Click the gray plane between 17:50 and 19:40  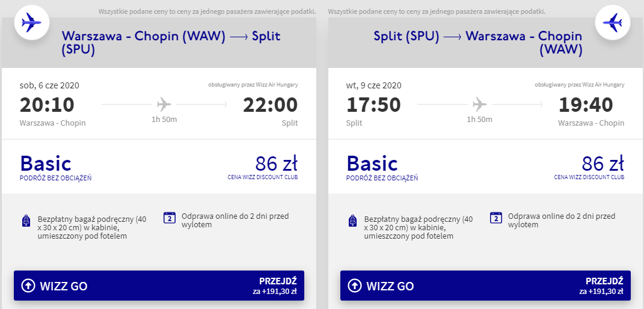(x=479, y=105)
